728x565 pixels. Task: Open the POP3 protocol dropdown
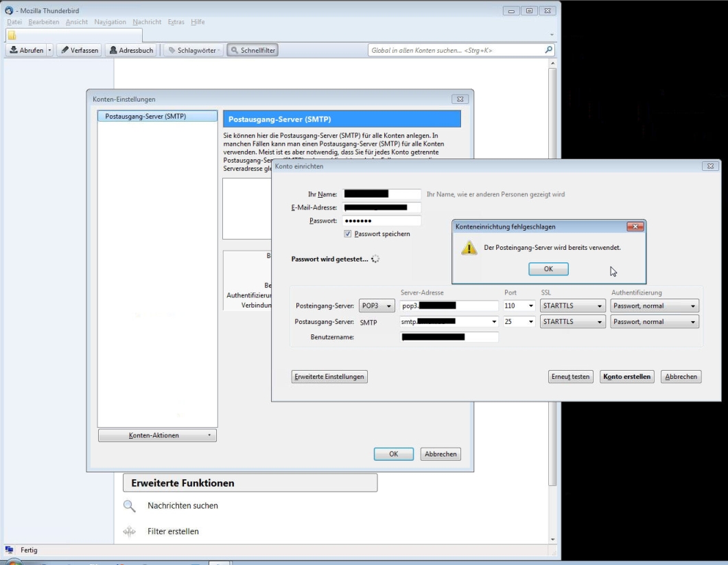[x=377, y=305]
